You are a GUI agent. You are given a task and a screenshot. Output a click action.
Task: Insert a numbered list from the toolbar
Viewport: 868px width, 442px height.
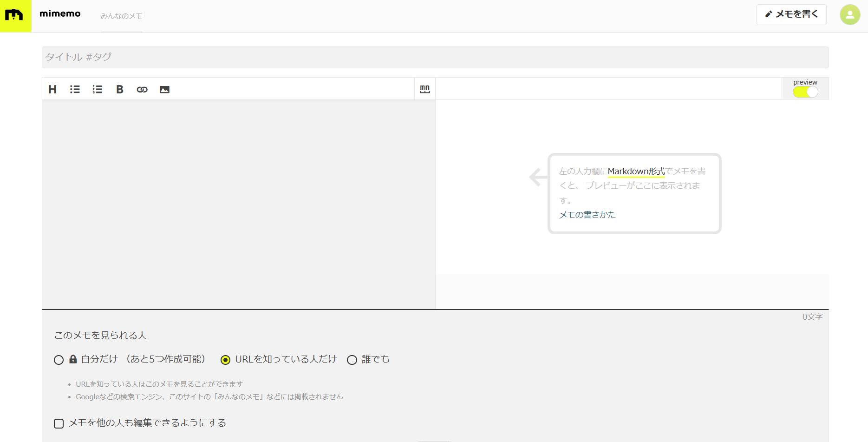coord(97,89)
